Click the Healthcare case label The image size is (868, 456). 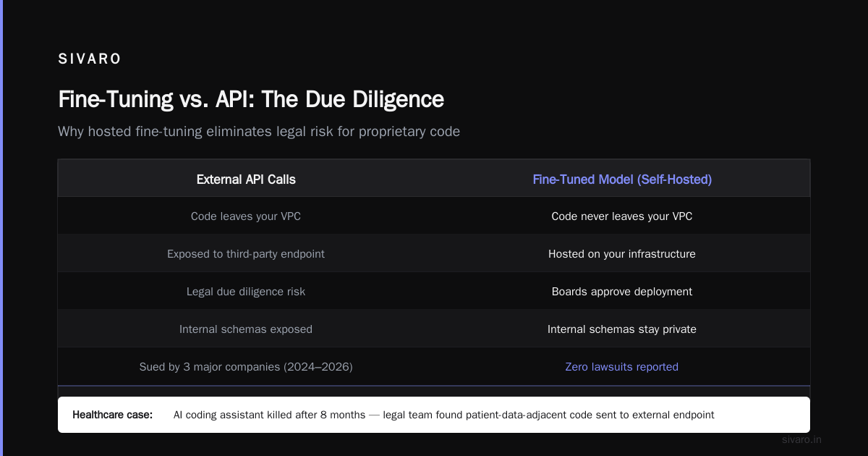pos(113,415)
